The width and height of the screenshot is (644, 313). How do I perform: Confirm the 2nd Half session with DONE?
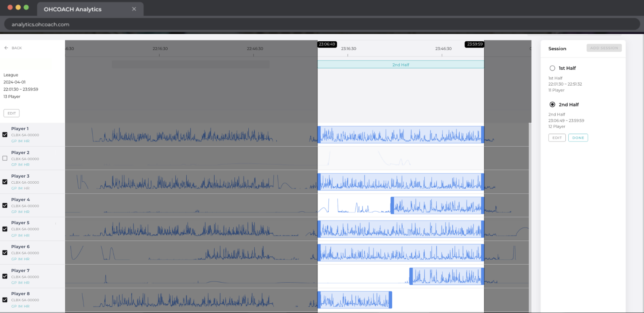pos(578,138)
